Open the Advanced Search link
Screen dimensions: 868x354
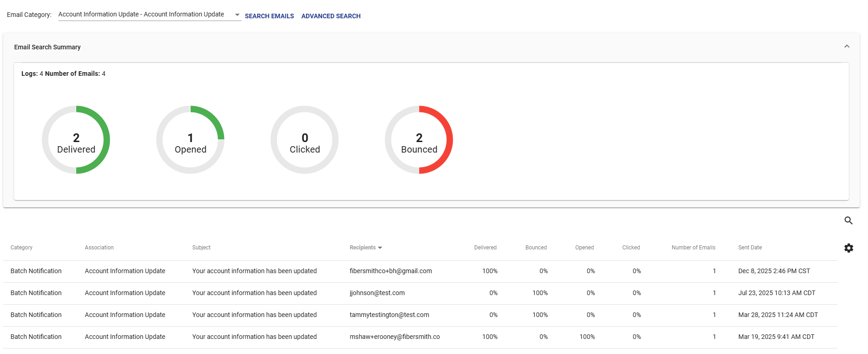click(x=331, y=16)
